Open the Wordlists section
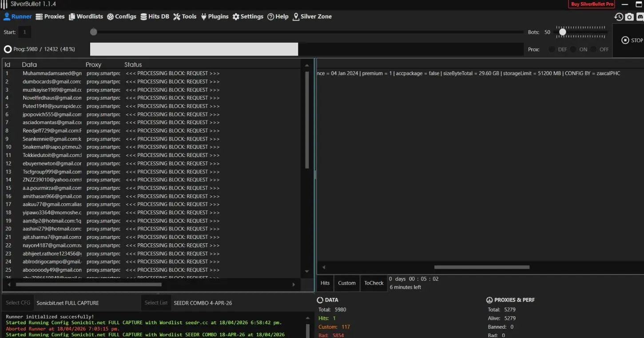This screenshot has height=338, width=644. click(86, 16)
